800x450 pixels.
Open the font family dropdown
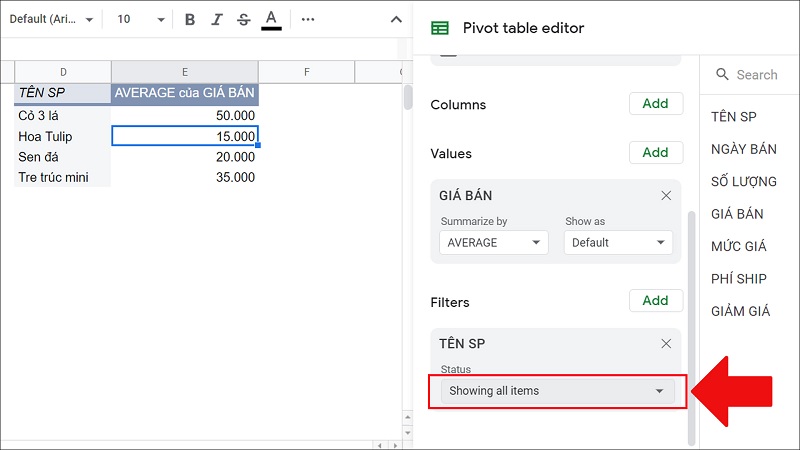pos(51,19)
